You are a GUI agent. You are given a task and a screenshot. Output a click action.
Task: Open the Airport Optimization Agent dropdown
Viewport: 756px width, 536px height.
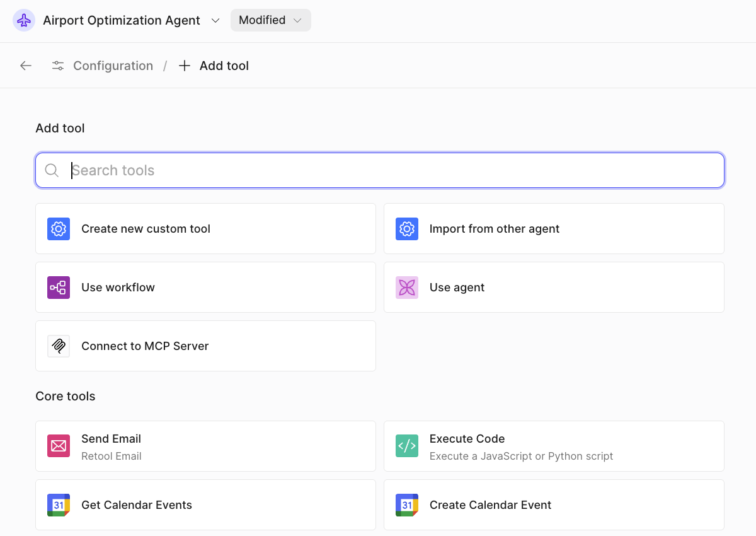click(x=215, y=20)
